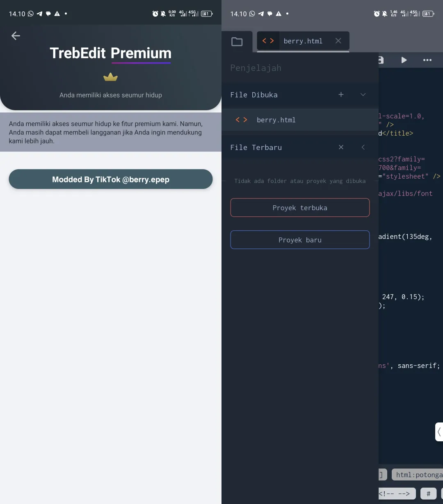Image resolution: width=443 pixels, height=504 pixels.
Task: Select berry.html in the File Dibuka list
Action: coord(276,120)
